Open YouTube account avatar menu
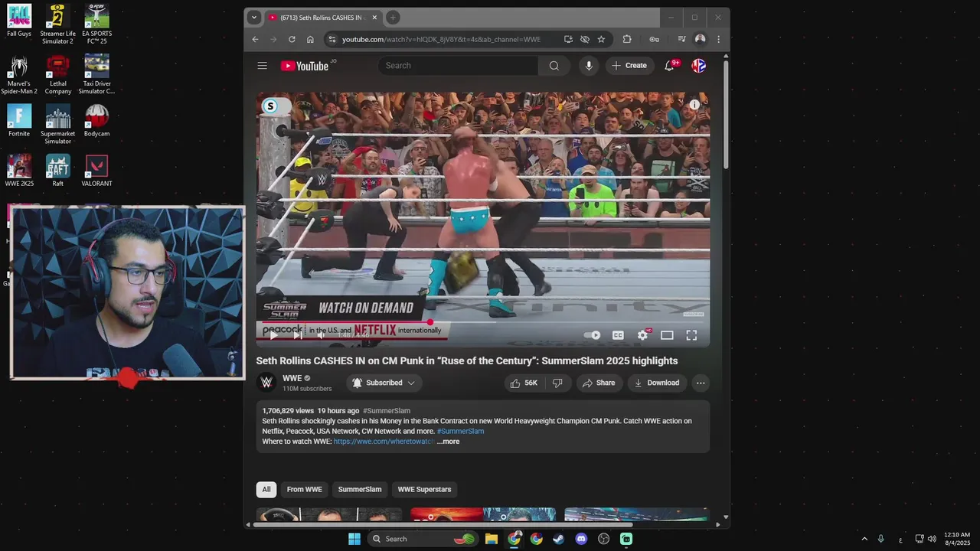Image resolution: width=980 pixels, height=551 pixels. click(x=698, y=66)
